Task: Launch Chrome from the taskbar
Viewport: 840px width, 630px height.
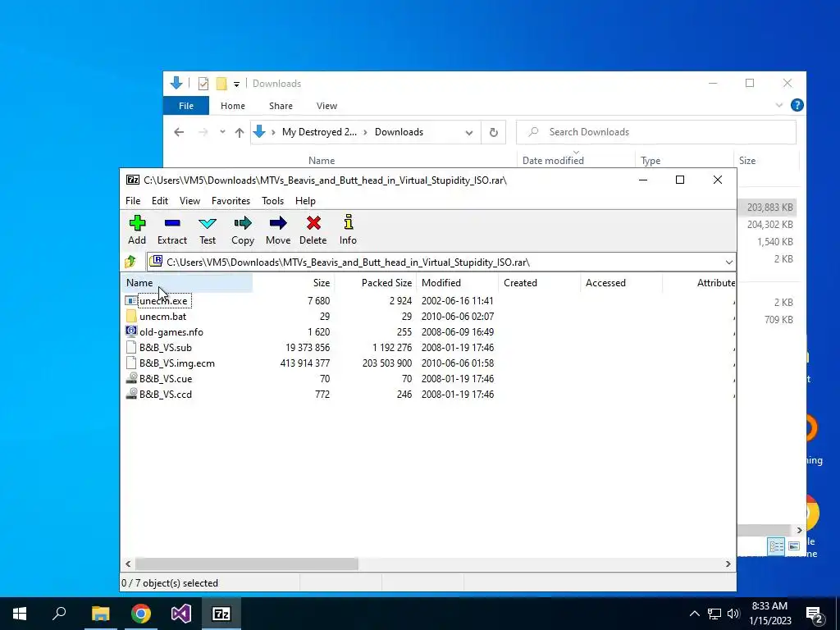Action: click(x=141, y=614)
